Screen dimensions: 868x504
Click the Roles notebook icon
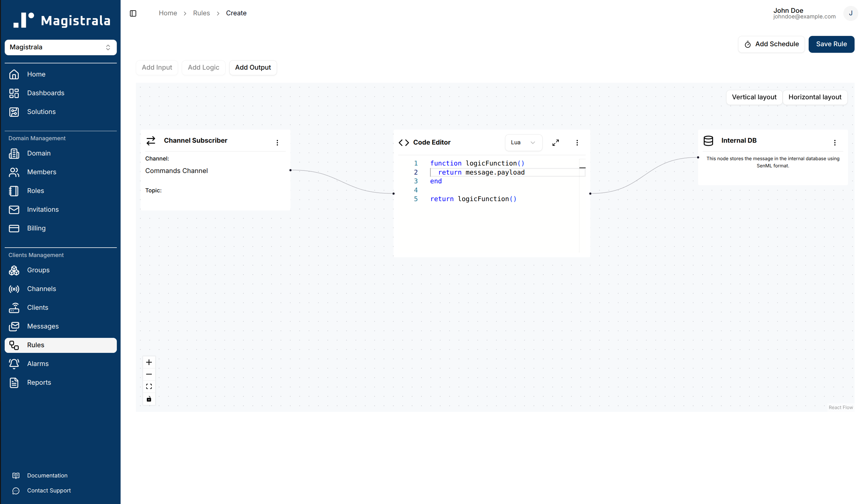pos(14,191)
